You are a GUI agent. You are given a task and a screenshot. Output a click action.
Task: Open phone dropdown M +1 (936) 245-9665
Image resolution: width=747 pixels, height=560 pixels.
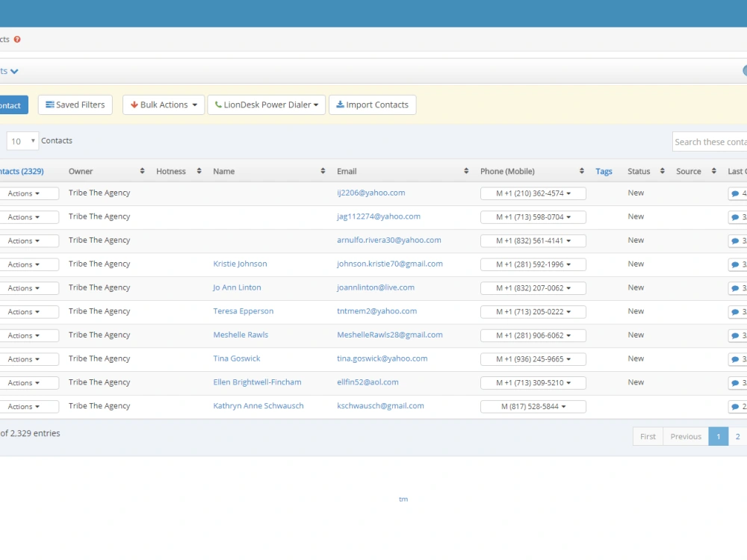click(x=533, y=359)
